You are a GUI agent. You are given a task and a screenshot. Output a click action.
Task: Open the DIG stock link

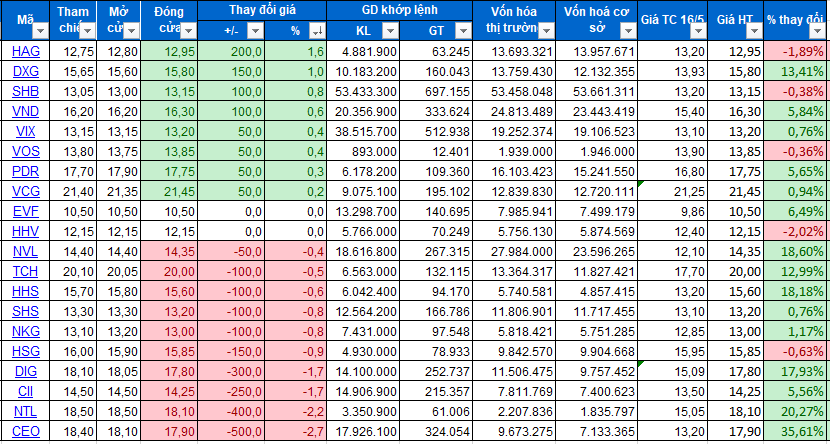[26, 371]
